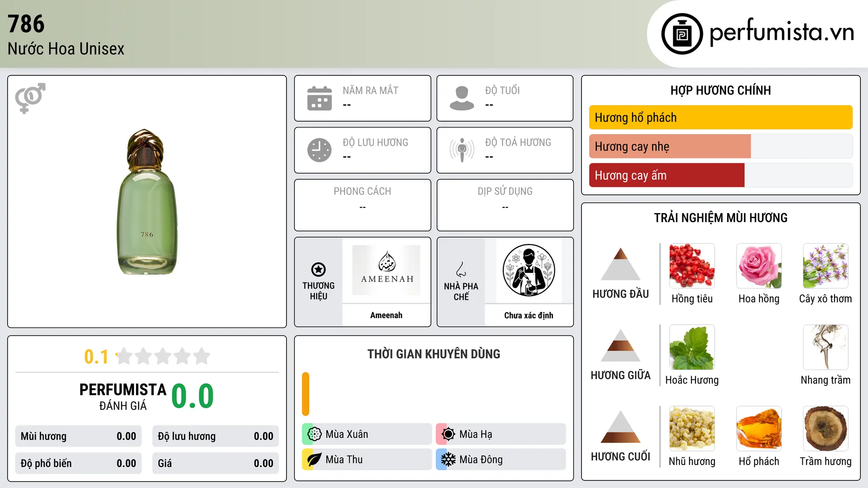Click the perfumista.vn site name

(782, 32)
